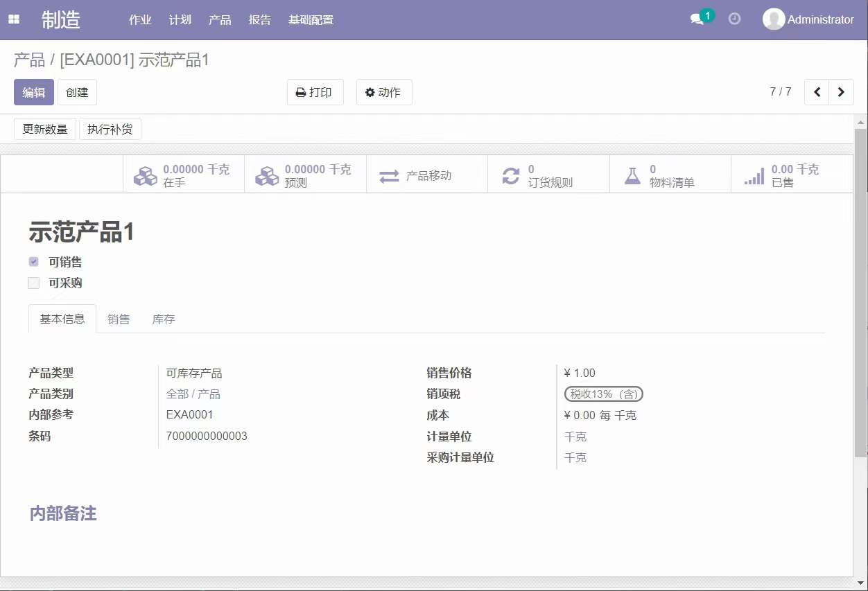Click the 编辑 button
This screenshot has width=868, height=591.
coord(34,92)
